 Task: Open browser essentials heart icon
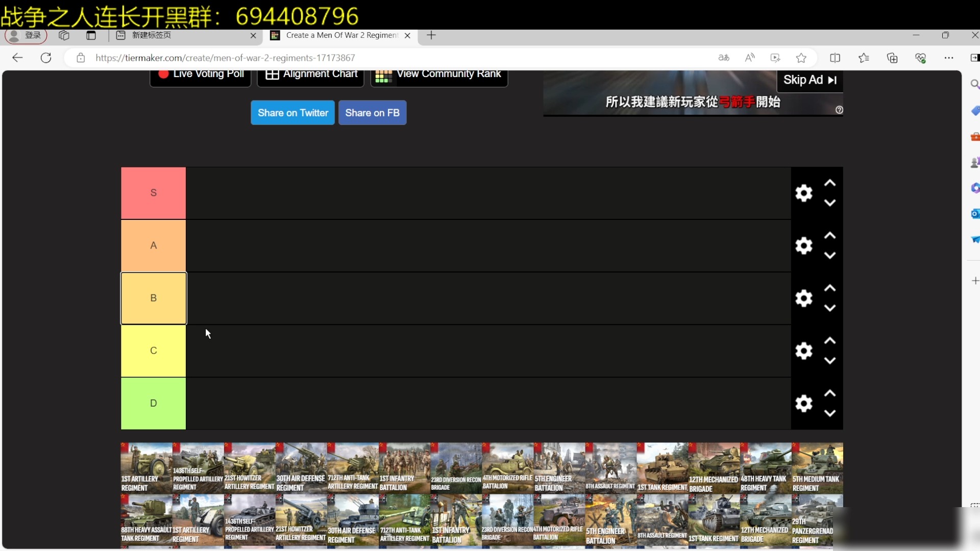[x=921, y=58]
